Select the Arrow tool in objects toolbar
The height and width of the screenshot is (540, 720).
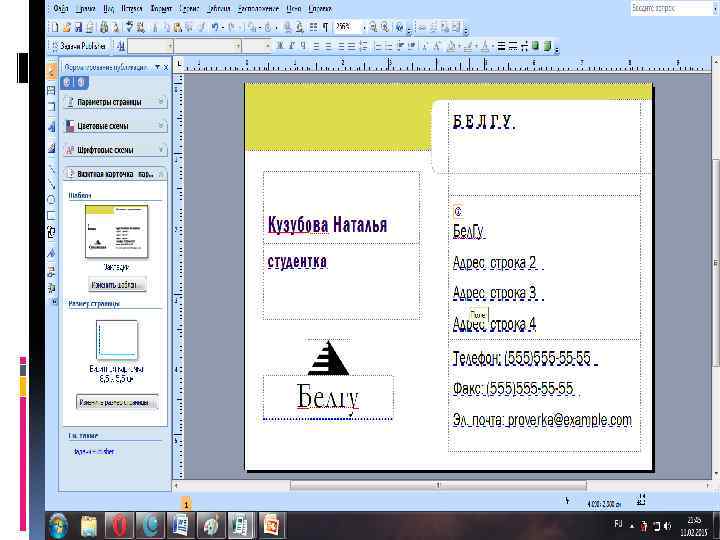pyautogui.click(x=51, y=185)
